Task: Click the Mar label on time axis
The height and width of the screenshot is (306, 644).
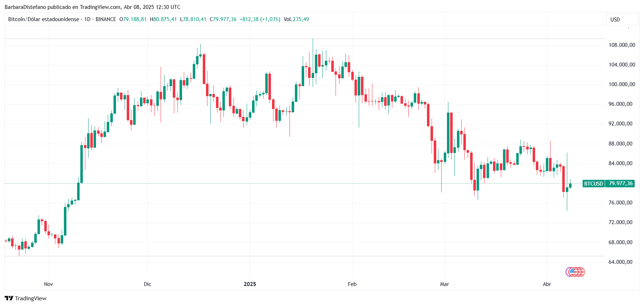Action: (x=444, y=284)
